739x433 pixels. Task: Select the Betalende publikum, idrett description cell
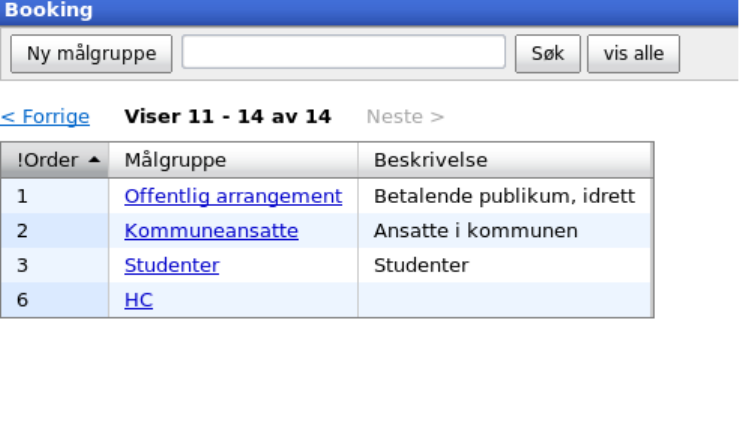(x=504, y=196)
